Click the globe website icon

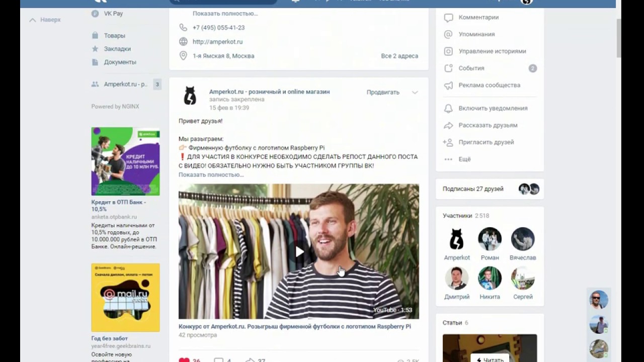(x=183, y=42)
